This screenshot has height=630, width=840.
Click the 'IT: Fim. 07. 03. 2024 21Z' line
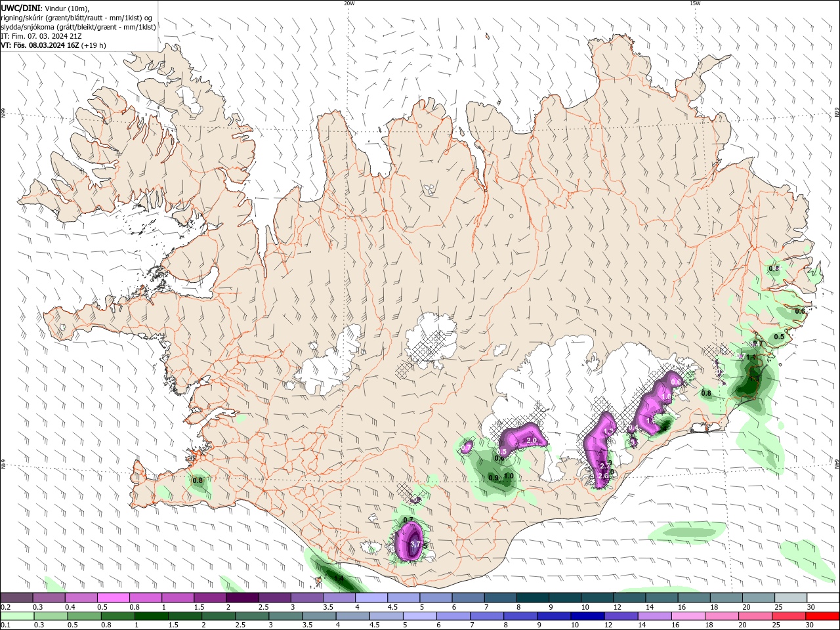41,36
